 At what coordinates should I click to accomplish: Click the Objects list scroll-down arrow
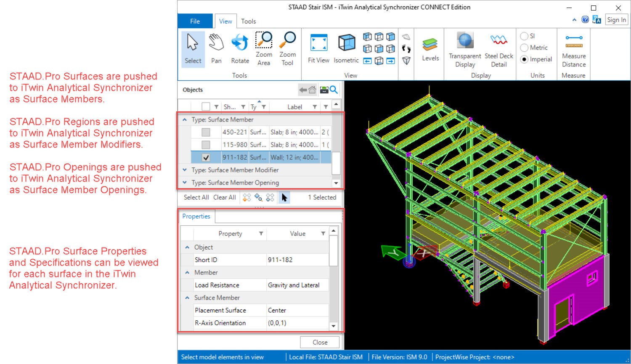tap(336, 183)
